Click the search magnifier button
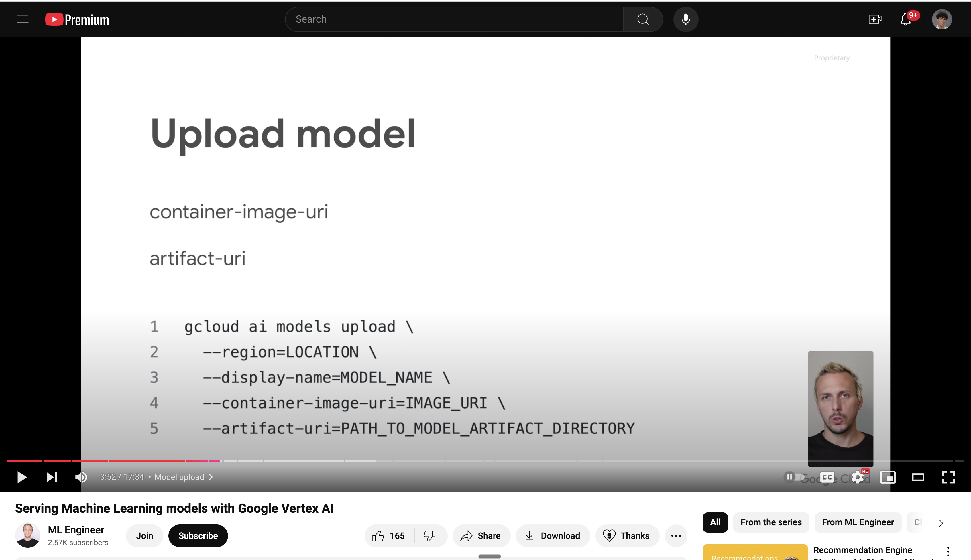The height and width of the screenshot is (560, 971). pyautogui.click(x=643, y=19)
